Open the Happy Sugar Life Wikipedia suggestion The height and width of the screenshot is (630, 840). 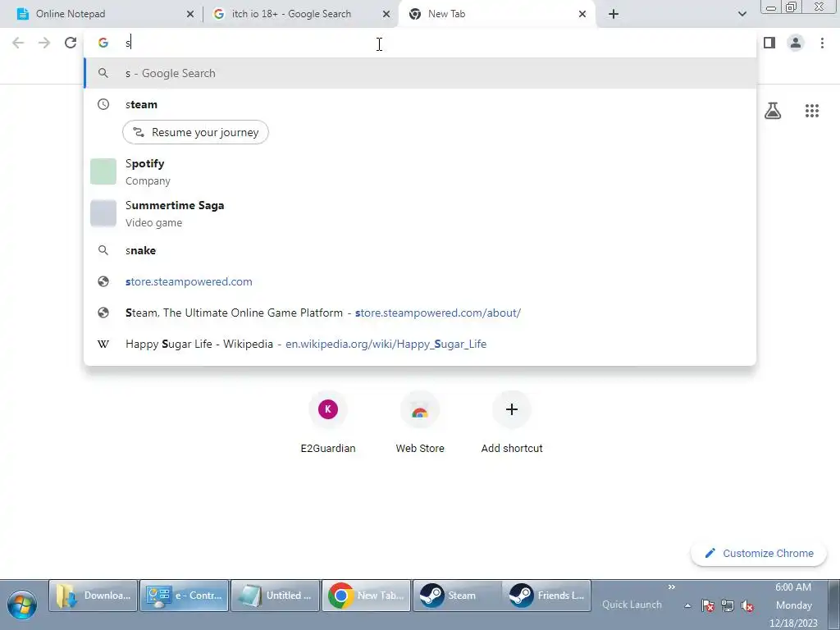tap(420, 344)
